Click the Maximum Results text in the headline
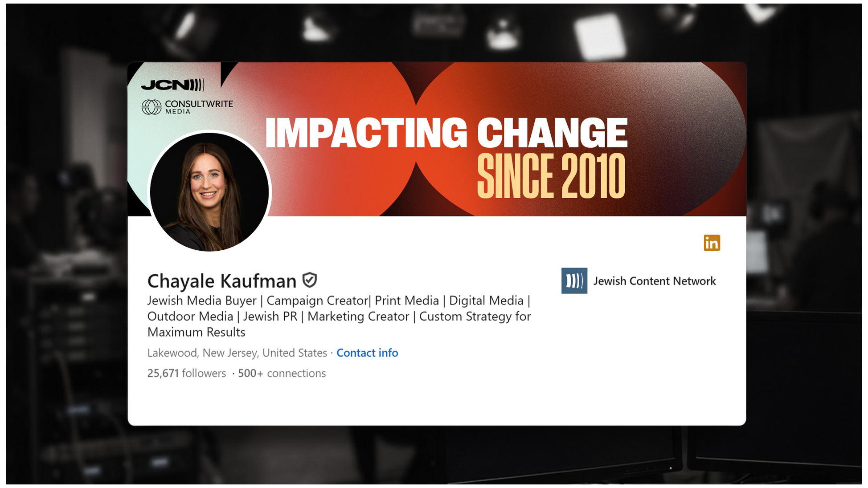The height and width of the screenshot is (488, 868). tap(196, 332)
